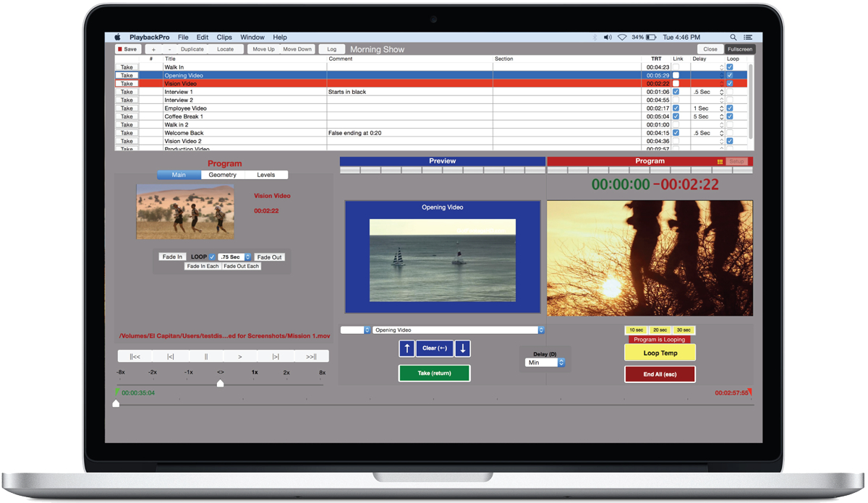868x503 pixels.
Task: Click the Vision Video program thumbnail
Action: 185,212
